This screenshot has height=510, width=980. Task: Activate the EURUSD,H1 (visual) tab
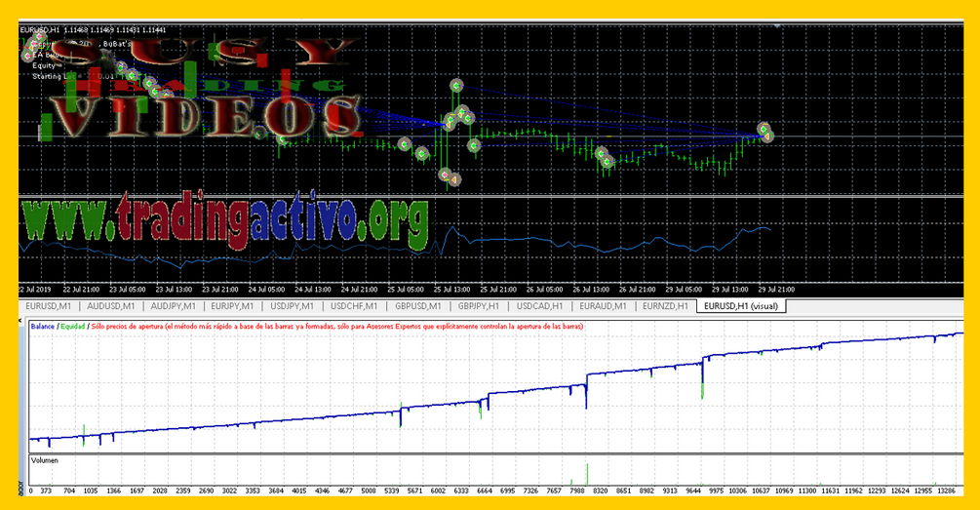coord(741,306)
